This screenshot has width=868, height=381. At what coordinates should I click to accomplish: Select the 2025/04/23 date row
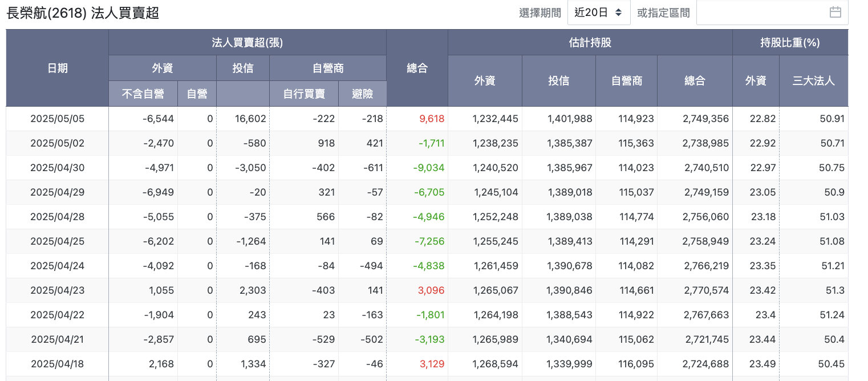click(427, 290)
